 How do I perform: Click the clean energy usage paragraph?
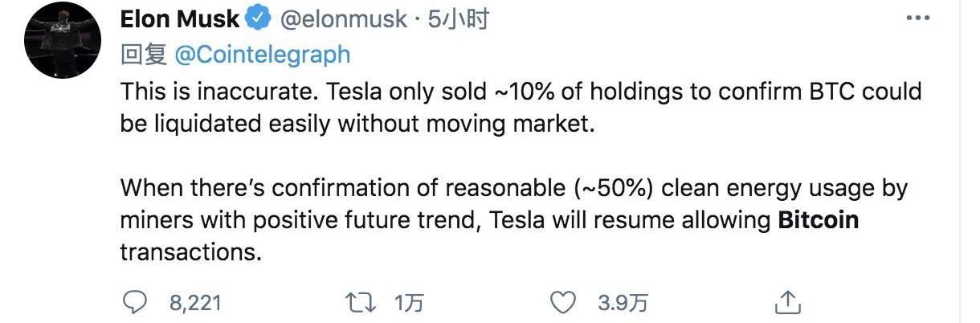514,190
